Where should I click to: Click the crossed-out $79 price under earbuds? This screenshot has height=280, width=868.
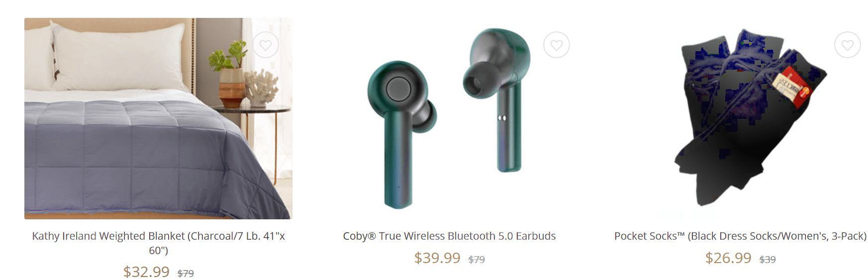pos(477,259)
